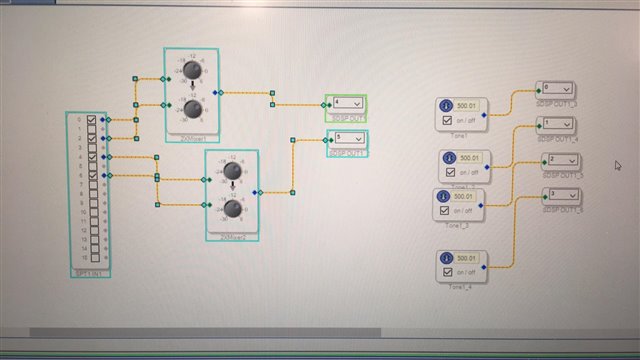Open SDSP.OUT1_4 channel 1 dropdown

[558, 123]
